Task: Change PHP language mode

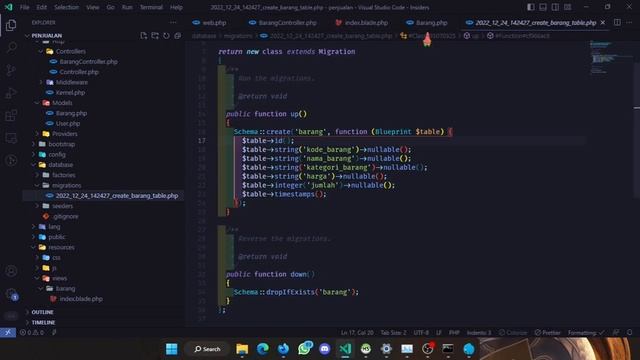Action: (454, 333)
